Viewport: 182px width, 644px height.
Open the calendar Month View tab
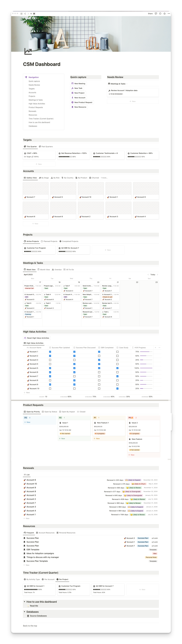(x=44, y=270)
